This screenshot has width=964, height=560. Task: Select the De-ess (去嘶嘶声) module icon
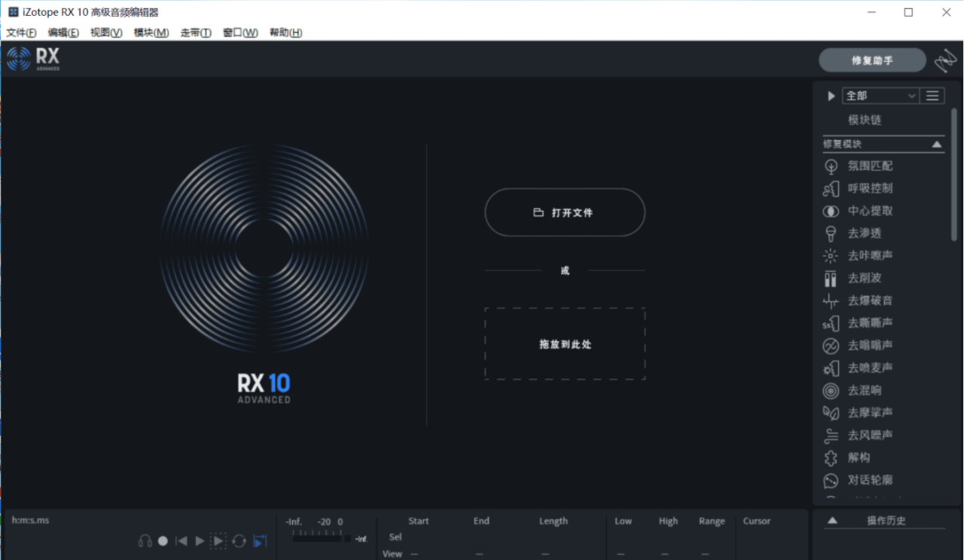(x=831, y=323)
